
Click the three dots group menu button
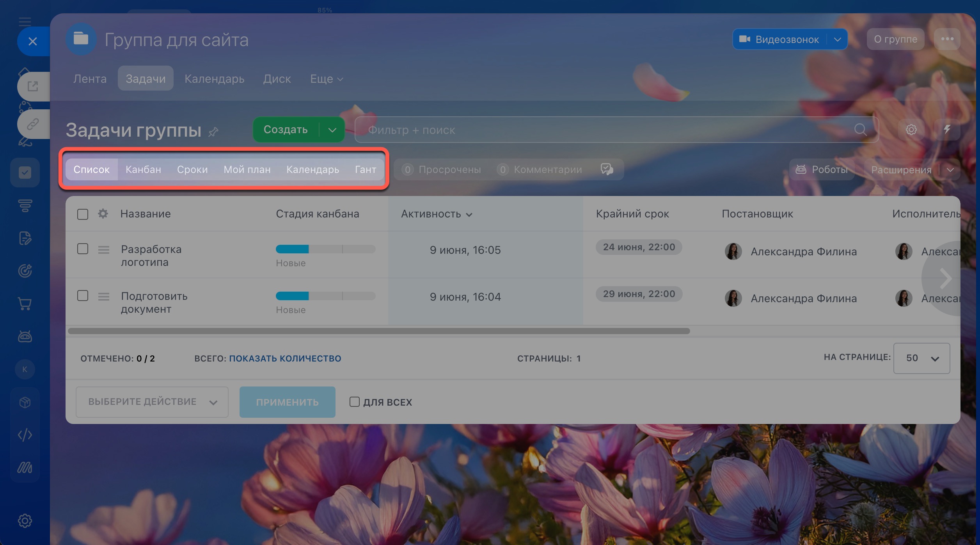[x=947, y=39]
